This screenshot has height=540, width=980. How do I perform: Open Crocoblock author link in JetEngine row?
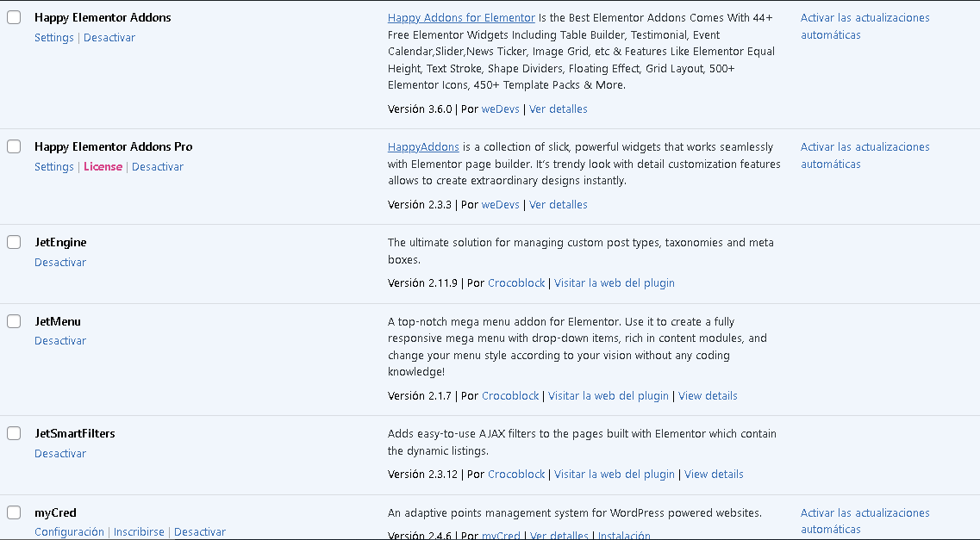[x=516, y=283]
